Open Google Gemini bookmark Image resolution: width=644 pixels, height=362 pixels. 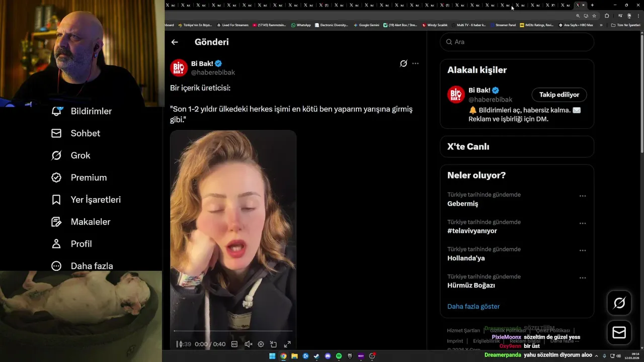366,25
